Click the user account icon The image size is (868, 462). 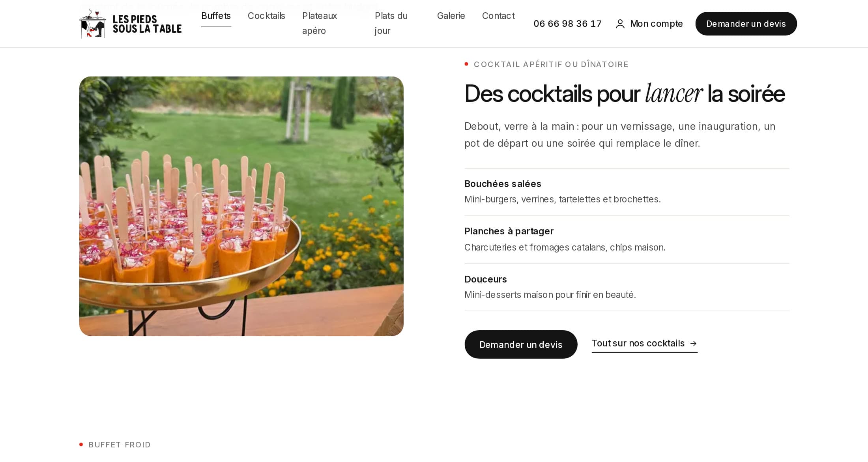click(620, 24)
